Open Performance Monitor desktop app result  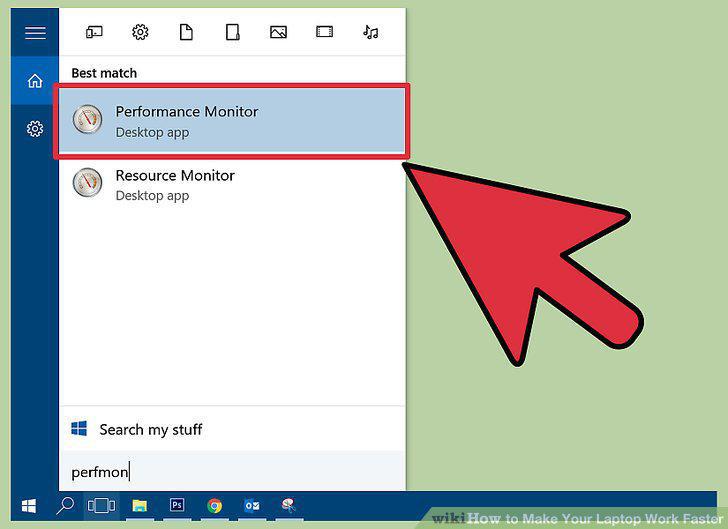232,121
